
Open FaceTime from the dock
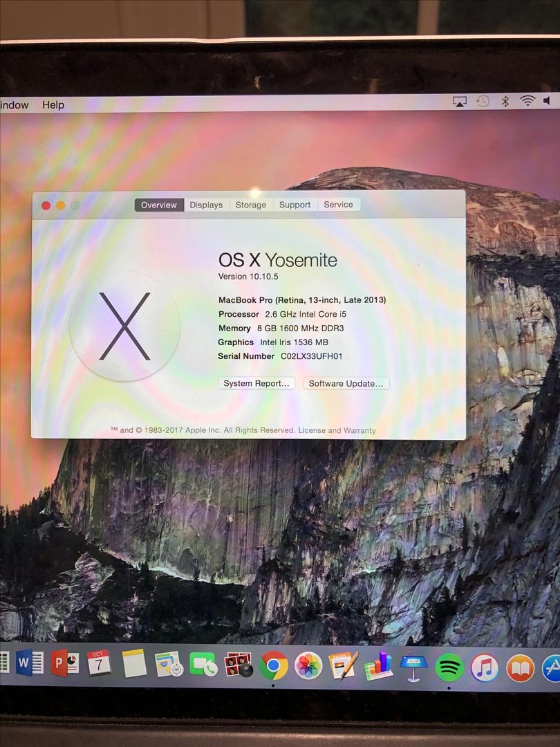click(203, 664)
